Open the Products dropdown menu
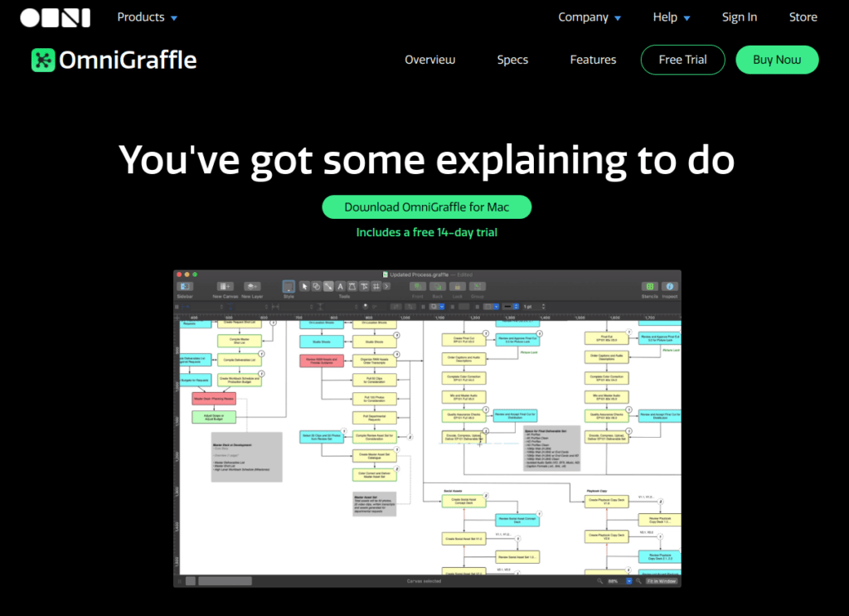The image size is (849, 616). pos(147,17)
